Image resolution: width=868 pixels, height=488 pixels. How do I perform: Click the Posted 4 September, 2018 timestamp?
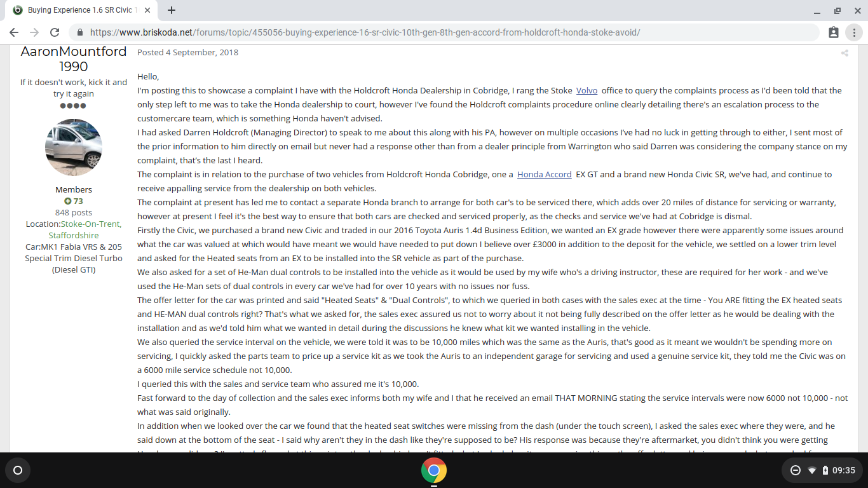tap(188, 52)
